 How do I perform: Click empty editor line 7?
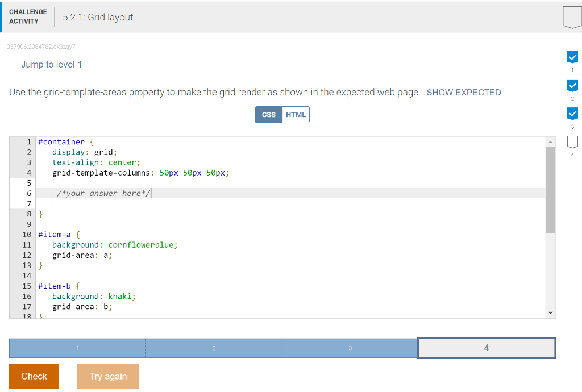tap(290, 203)
